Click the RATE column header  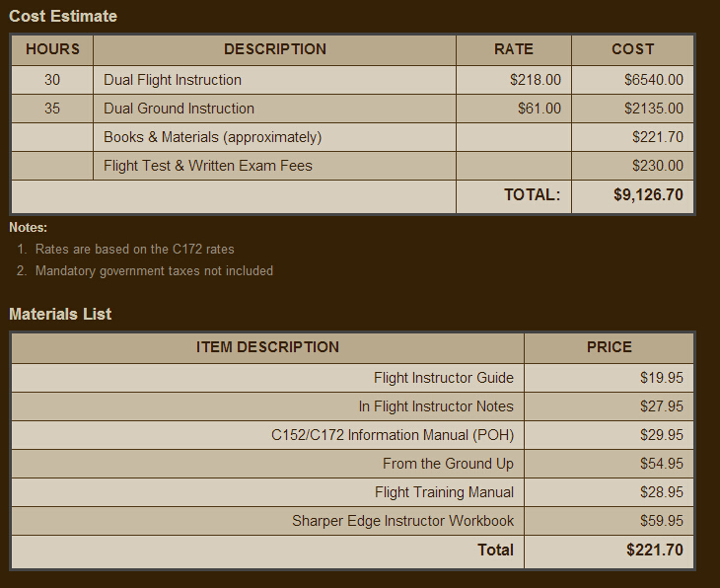[514, 49]
